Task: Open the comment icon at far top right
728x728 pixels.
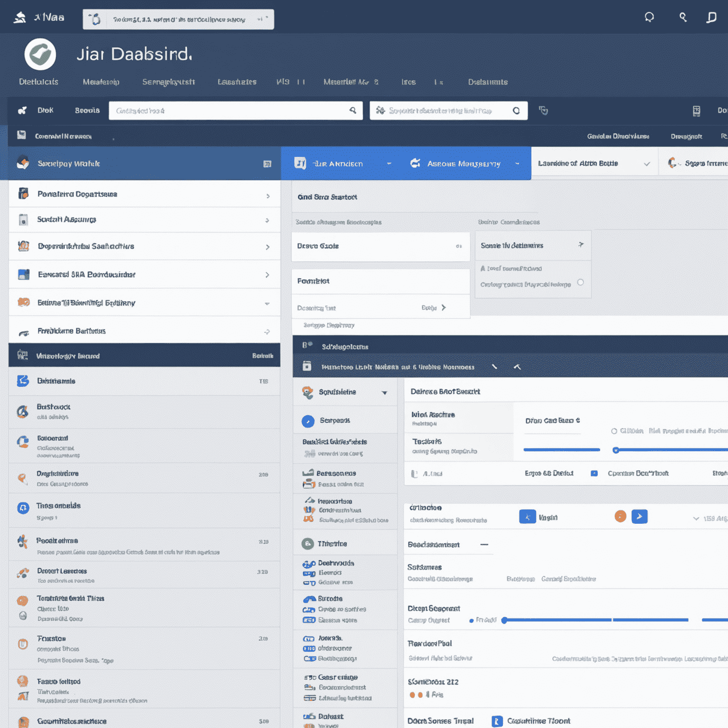Action: [711, 18]
